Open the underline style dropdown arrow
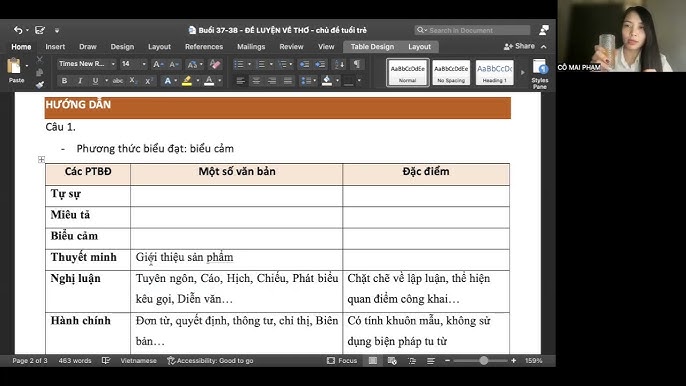The image size is (686, 386). point(106,81)
